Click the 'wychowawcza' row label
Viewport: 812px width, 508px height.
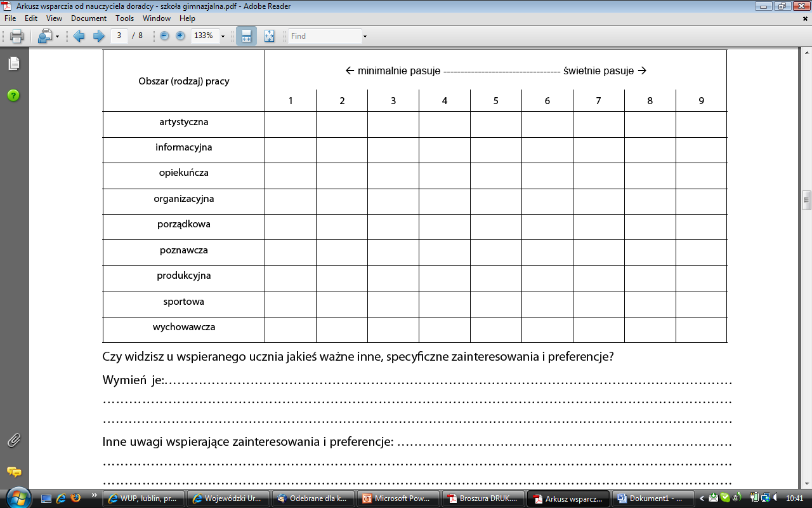tap(184, 327)
